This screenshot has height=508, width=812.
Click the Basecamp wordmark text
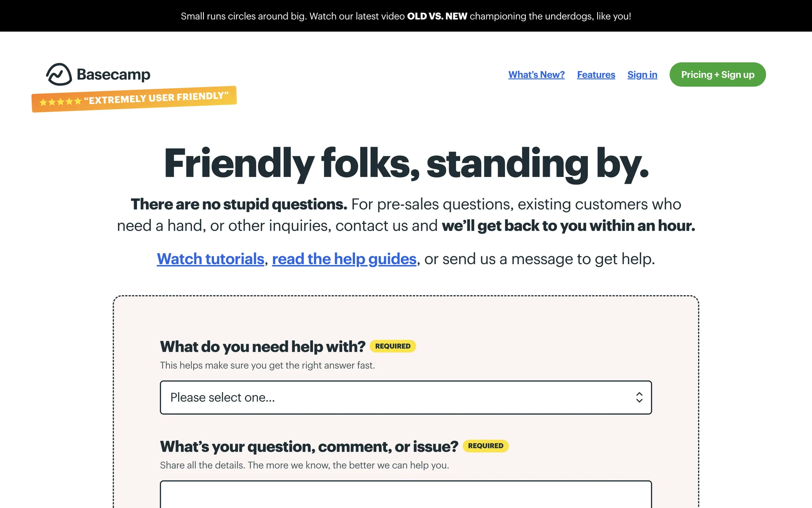coord(113,75)
